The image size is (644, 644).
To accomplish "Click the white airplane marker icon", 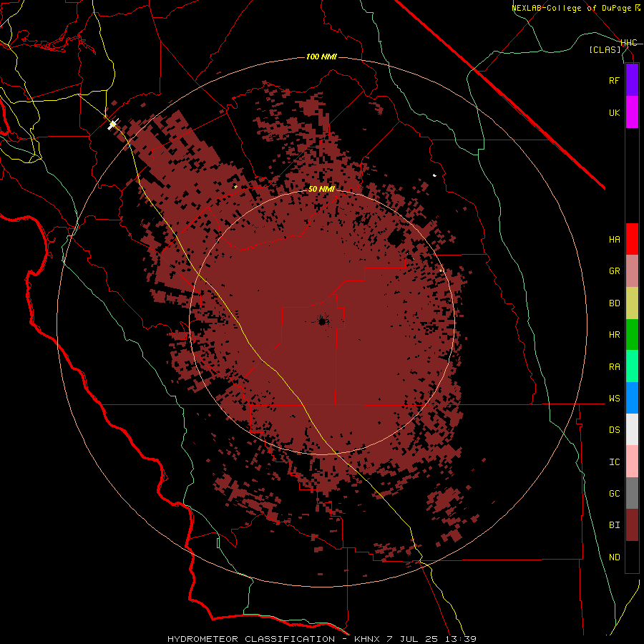I will (x=113, y=124).
